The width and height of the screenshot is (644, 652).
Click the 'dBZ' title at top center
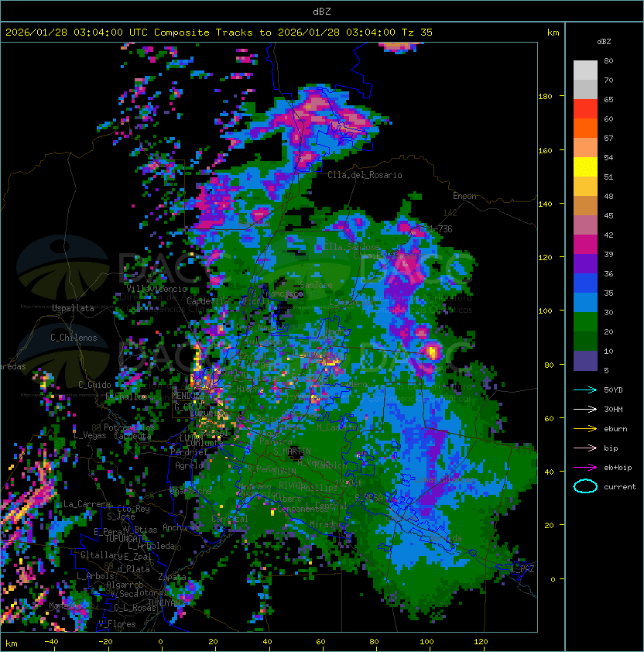click(x=322, y=12)
